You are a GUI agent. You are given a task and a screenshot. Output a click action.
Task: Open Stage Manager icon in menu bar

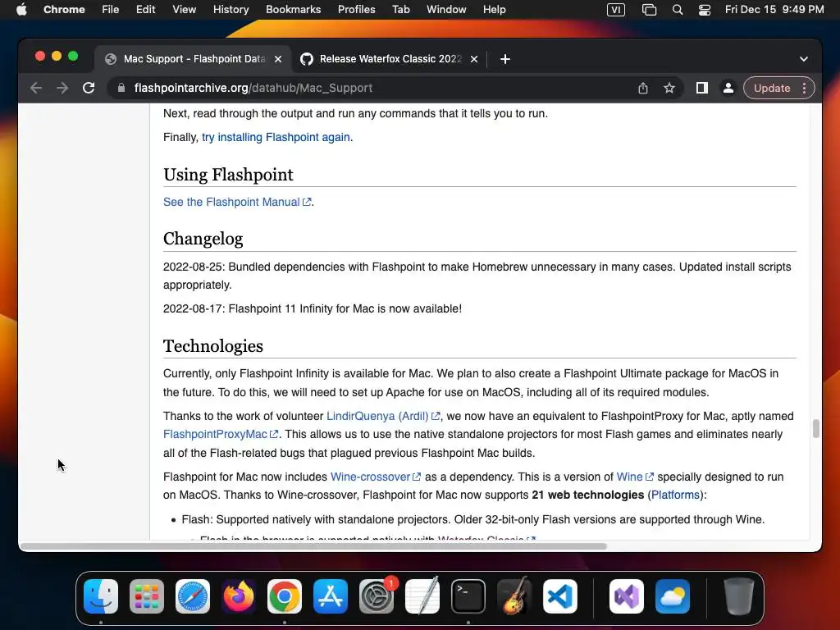[x=649, y=10]
